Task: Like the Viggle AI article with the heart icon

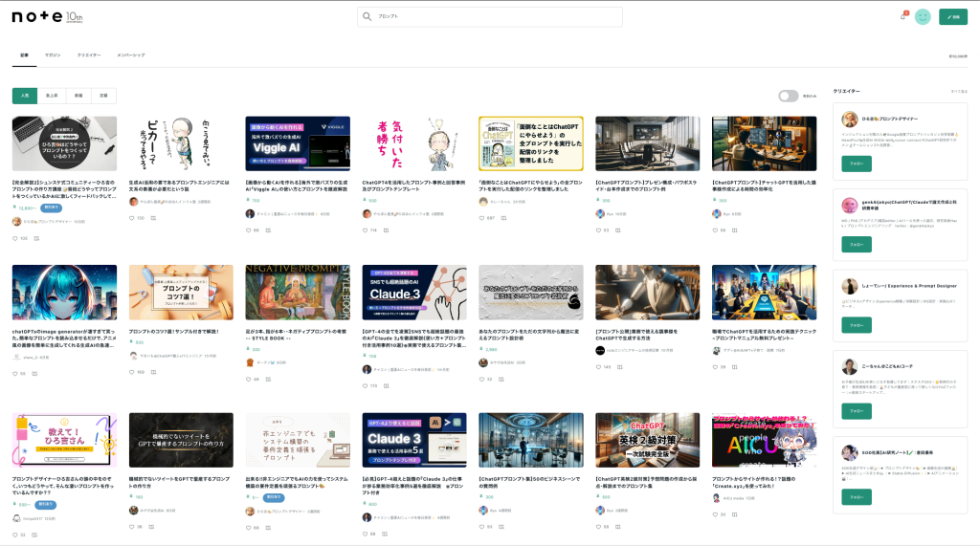Action: pyautogui.click(x=248, y=229)
